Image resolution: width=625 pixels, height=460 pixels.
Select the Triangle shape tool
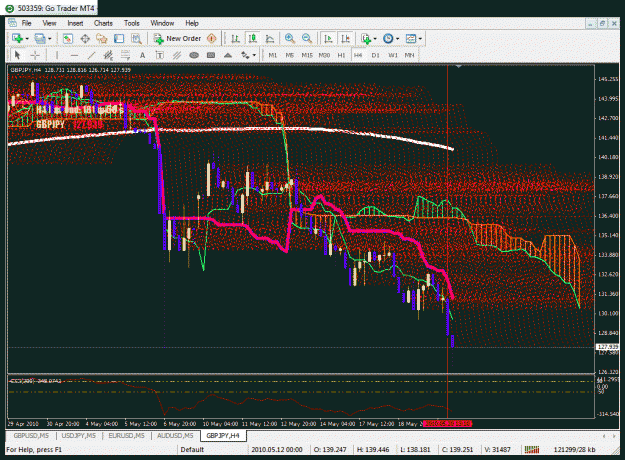pos(228,55)
